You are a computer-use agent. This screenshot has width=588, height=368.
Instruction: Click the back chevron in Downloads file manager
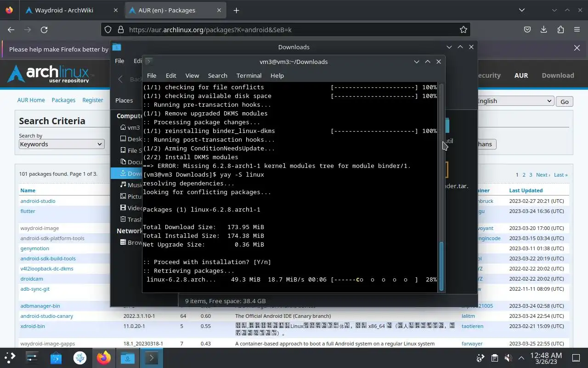pos(120,79)
